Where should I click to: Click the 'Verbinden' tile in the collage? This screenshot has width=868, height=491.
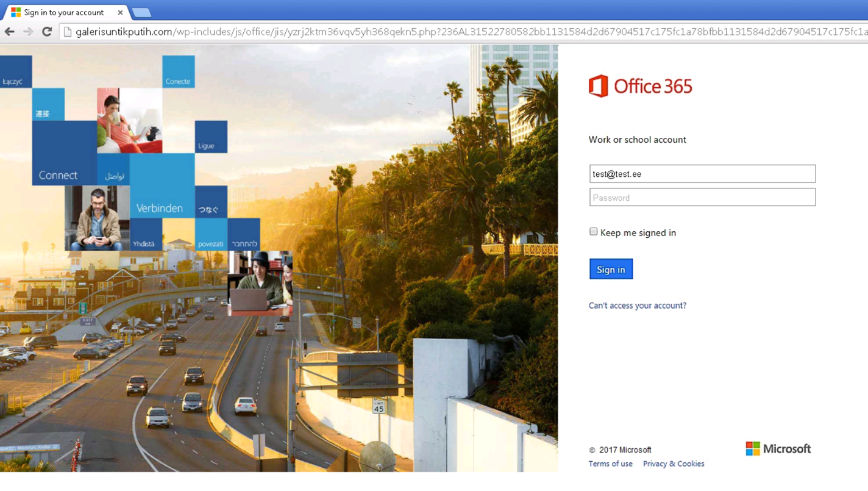tap(162, 186)
